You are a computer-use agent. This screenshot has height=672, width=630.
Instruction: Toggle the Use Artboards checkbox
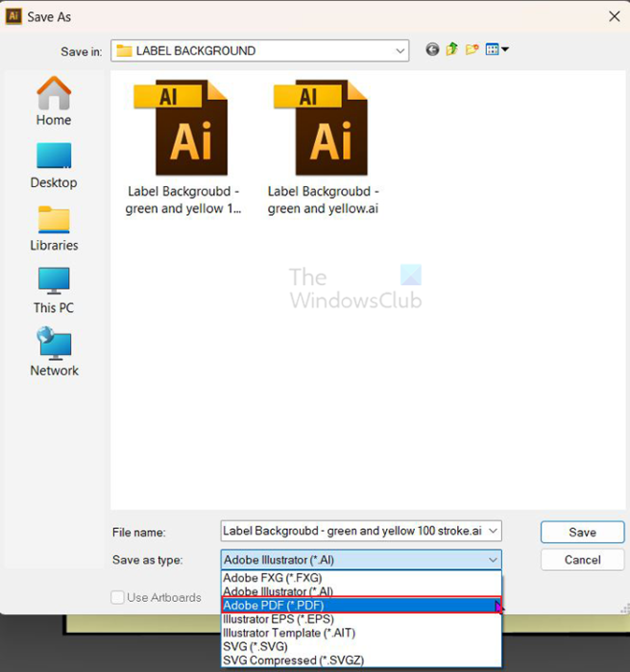(x=117, y=597)
